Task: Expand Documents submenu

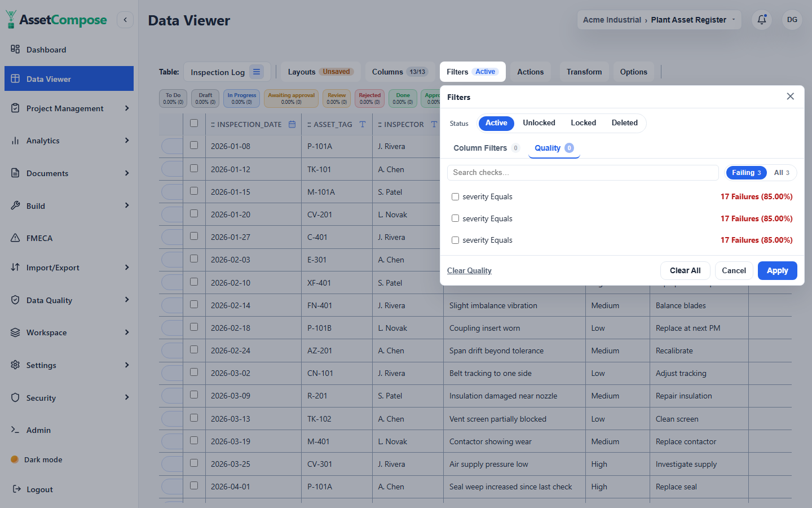Action: 127,173
